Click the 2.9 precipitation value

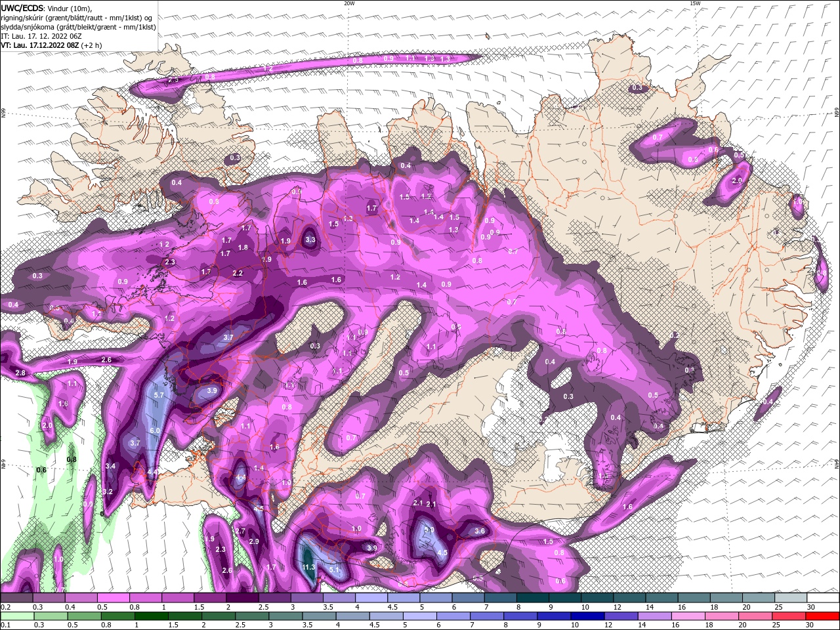[254, 541]
